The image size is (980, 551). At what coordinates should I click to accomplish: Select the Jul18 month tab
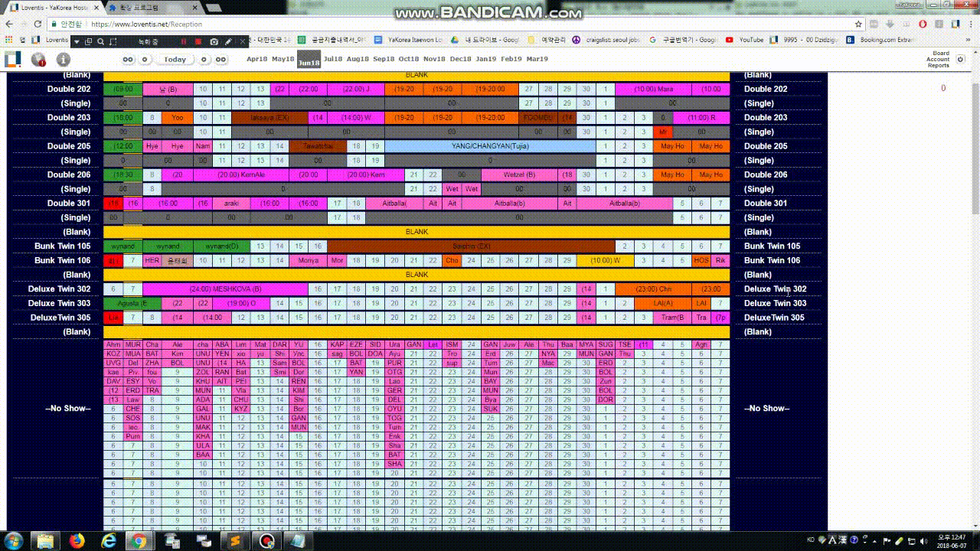(x=333, y=59)
